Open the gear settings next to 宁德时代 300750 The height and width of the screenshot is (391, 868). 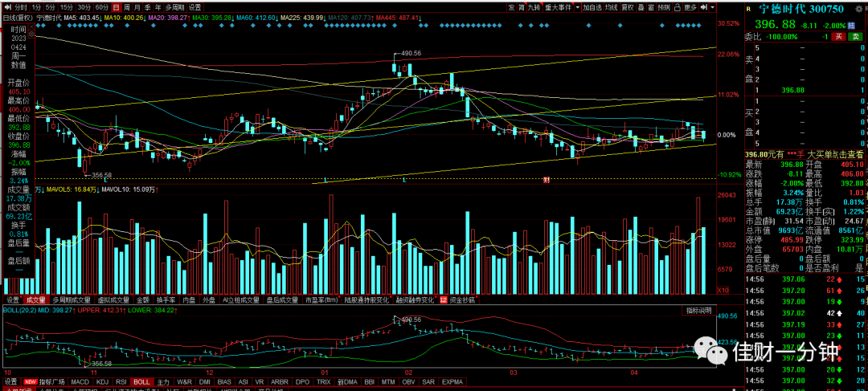(x=858, y=9)
